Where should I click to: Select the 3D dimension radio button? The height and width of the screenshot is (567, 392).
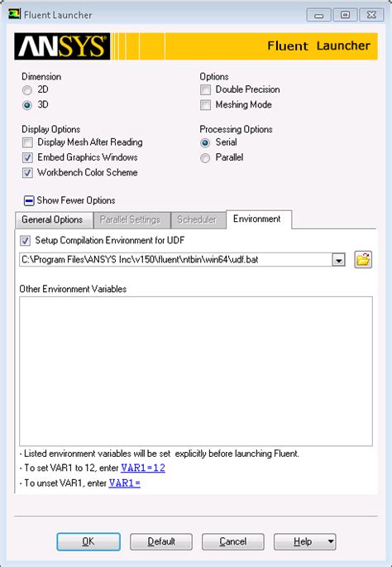pos(27,105)
